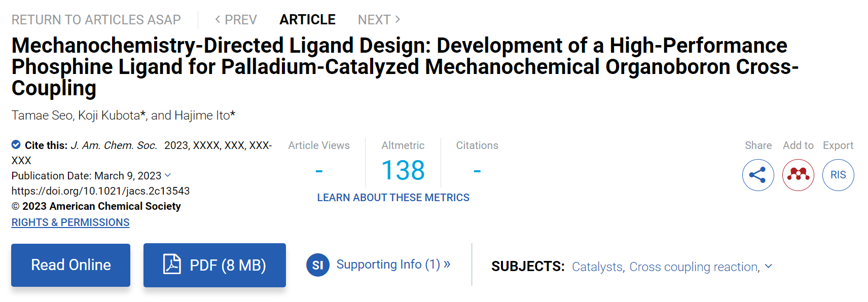This screenshot has height=302, width=868.
Task: Open Supporting Info (1) link
Action: [x=393, y=265]
